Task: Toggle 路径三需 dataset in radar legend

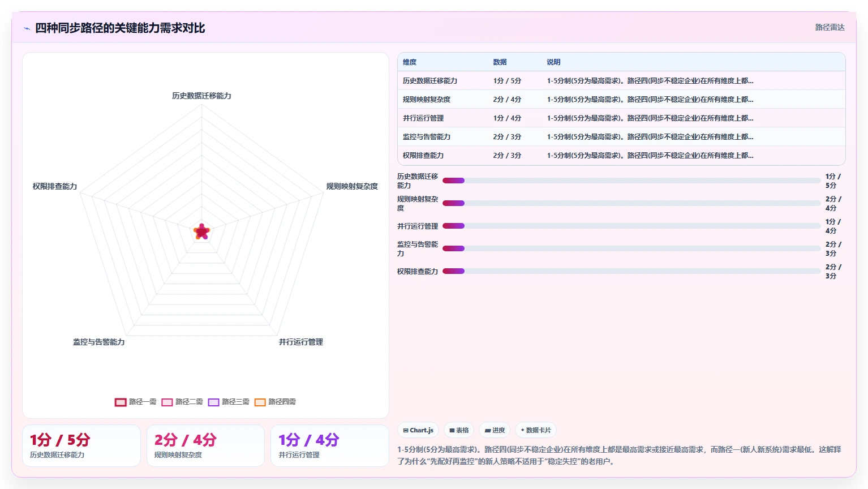Action: [228, 402]
